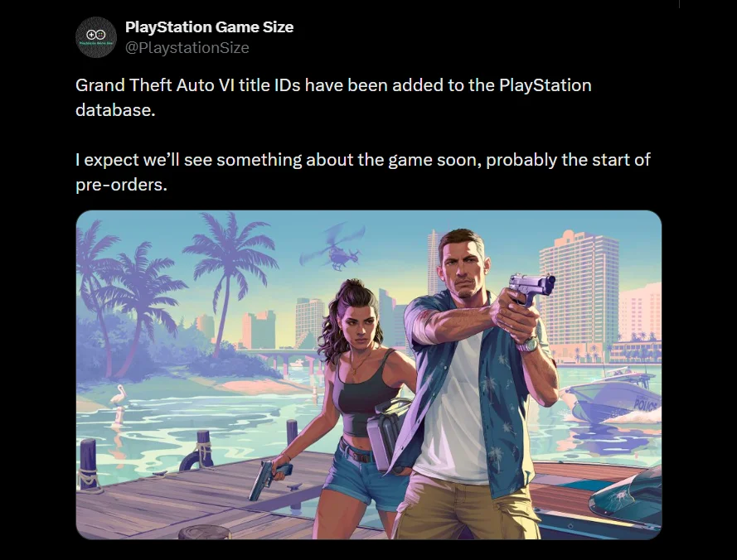Click the tweet text about GTA VI title IDs

333,97
